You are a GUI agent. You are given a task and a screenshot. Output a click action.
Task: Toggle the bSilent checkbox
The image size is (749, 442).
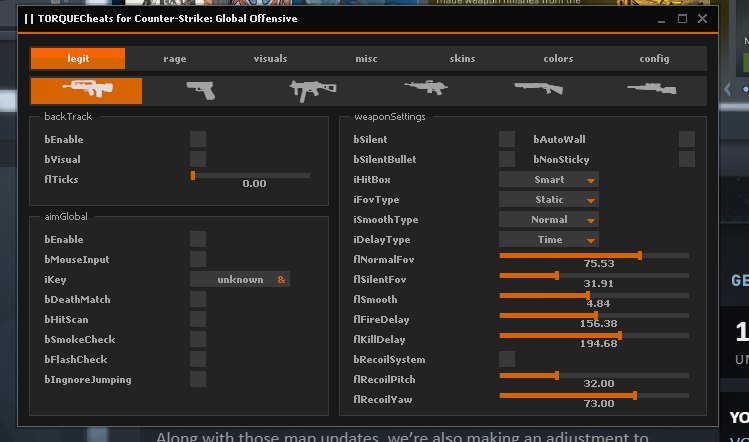(507, 139)
